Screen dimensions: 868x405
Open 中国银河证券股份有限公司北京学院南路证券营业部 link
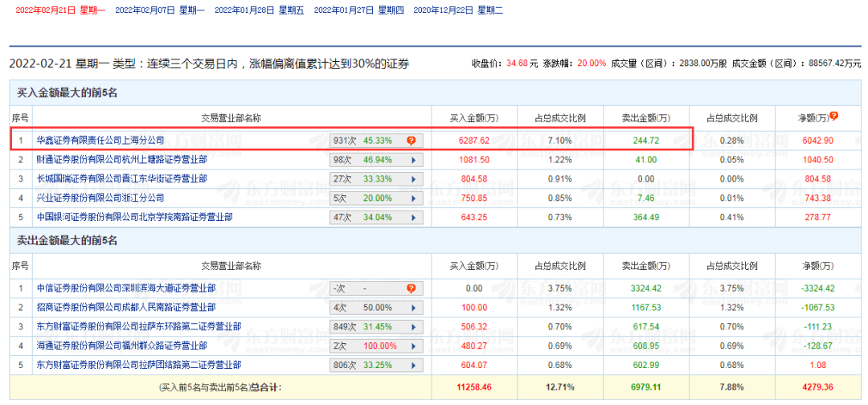tap(134, 217)
